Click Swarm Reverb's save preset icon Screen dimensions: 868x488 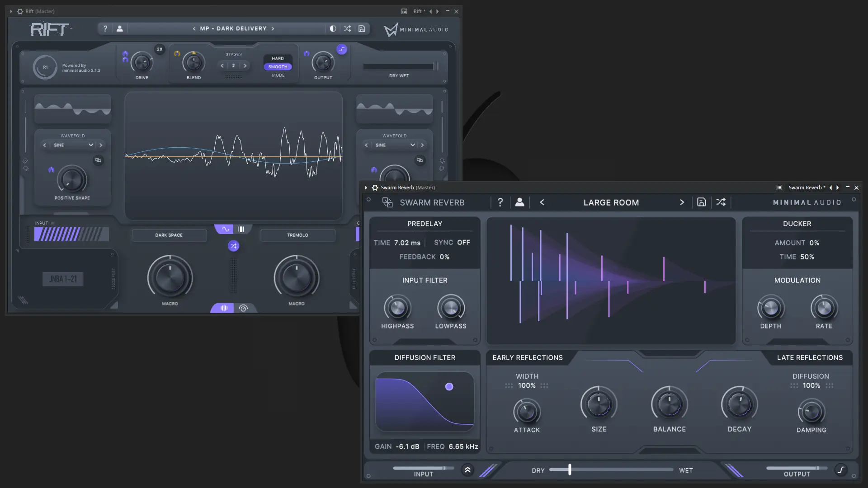pos(701,202)
